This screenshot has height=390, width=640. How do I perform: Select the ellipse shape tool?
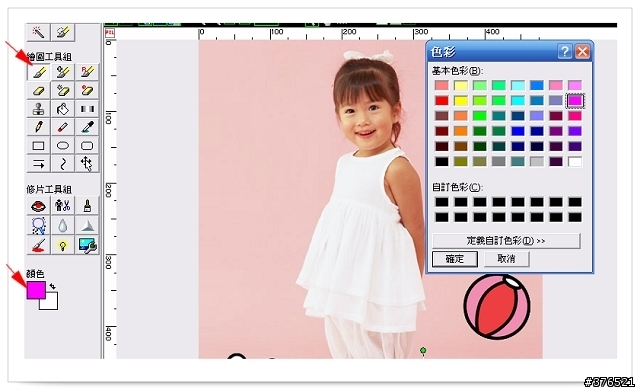(63, 146)
